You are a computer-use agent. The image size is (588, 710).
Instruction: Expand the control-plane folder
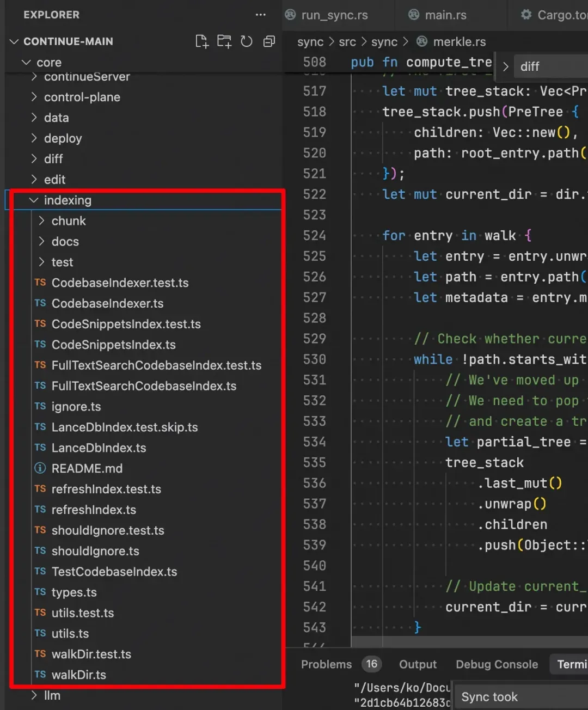(x=34, y=97)
